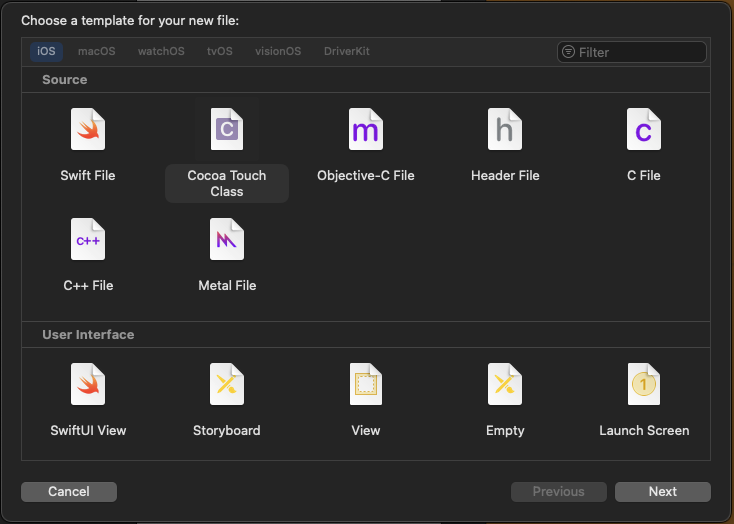Click the 'Source' section header
The image size is (734, 524).
click(x=65, y=80)
